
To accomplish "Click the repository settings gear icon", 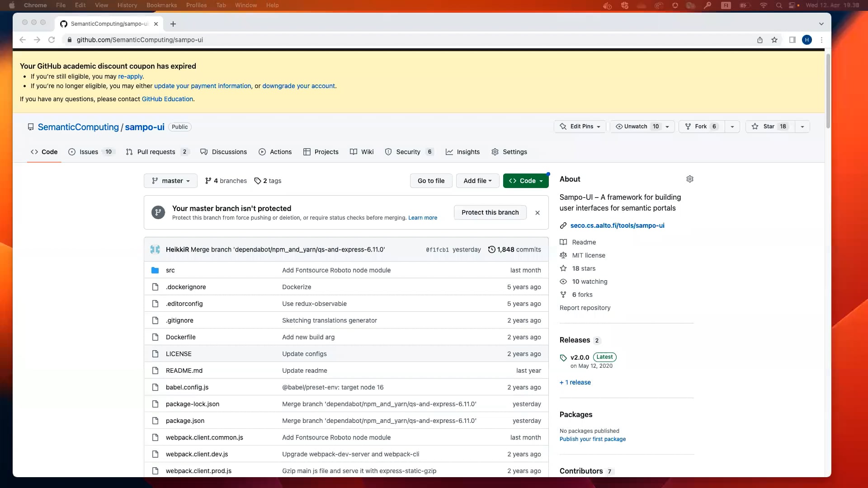I will click(690, 179).
